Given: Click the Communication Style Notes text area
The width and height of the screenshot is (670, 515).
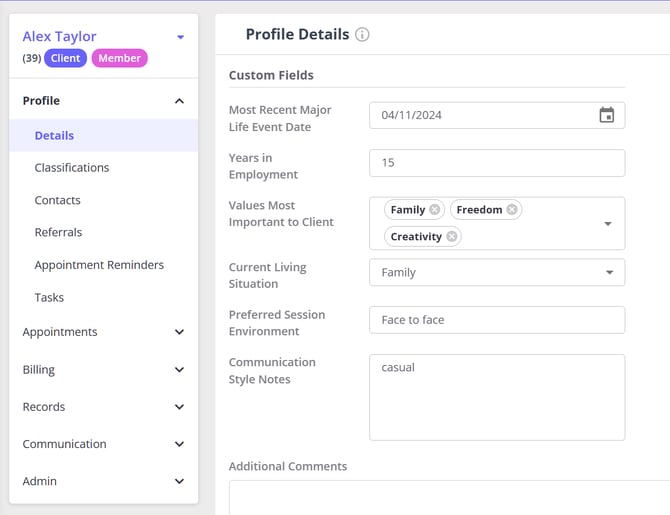Looking at the screenshot, I should pyautogui.click(x=496, y=397).
